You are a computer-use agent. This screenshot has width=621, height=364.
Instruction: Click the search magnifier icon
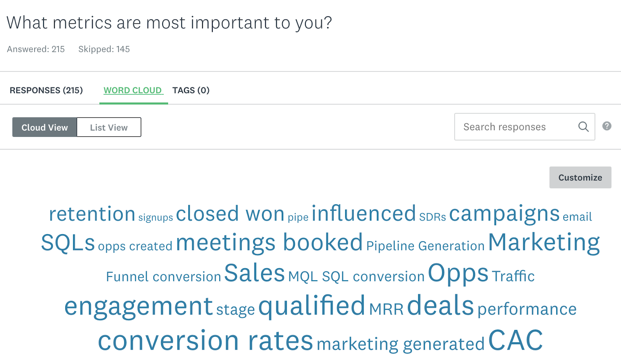[583, 127]
